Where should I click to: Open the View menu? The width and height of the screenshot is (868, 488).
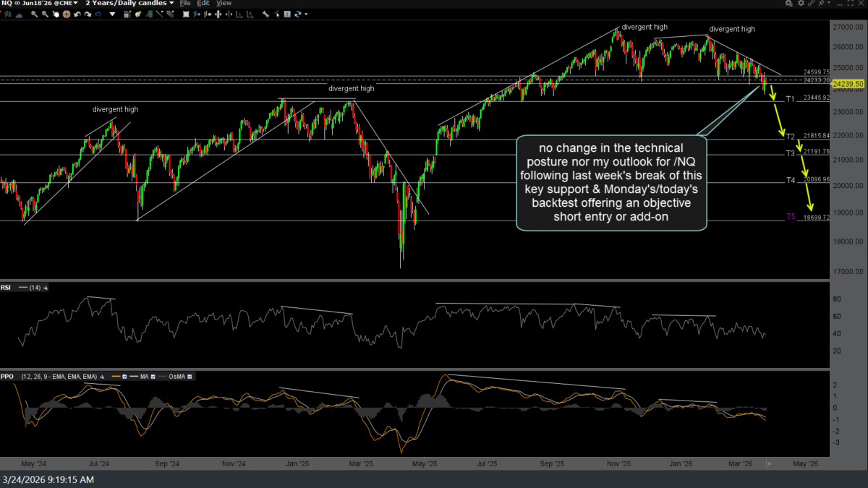pyautogui.click(x=224, y=4)
